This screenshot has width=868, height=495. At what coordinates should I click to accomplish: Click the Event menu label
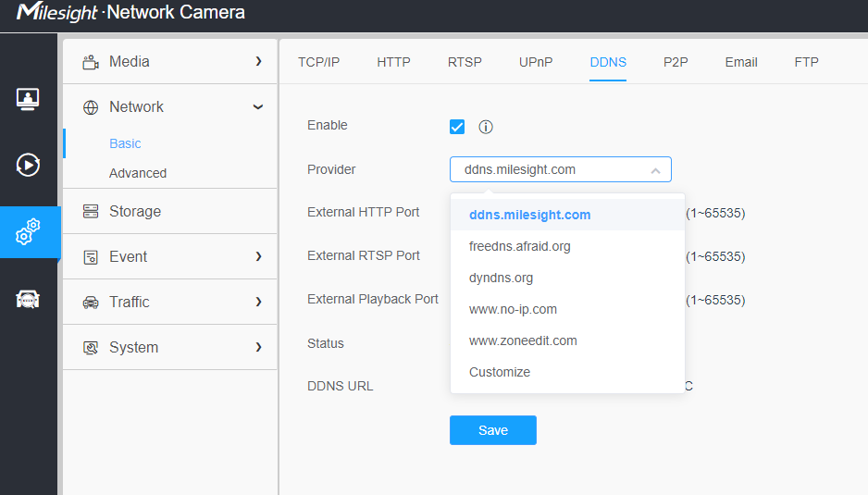129,256
